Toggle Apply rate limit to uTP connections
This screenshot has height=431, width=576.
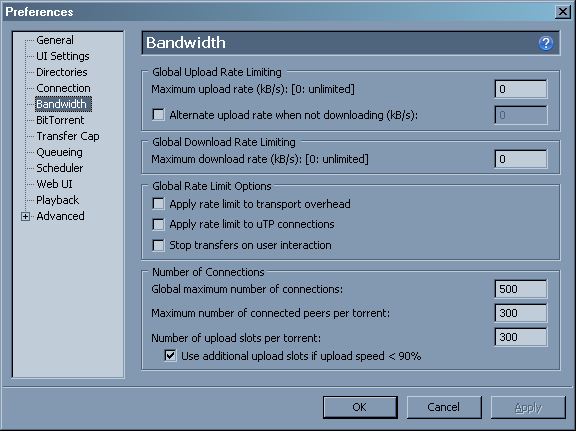tap(158, 224)
